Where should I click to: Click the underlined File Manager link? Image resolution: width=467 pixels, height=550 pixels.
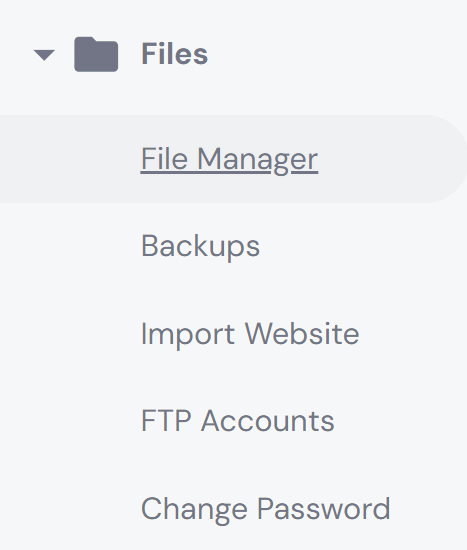[229, 160]
